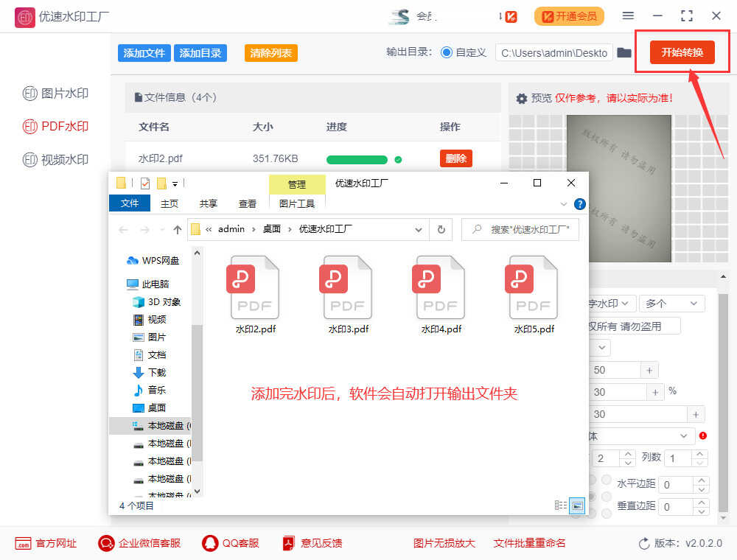Click the search 优速水印工厂 box

(x=520, y=230)
